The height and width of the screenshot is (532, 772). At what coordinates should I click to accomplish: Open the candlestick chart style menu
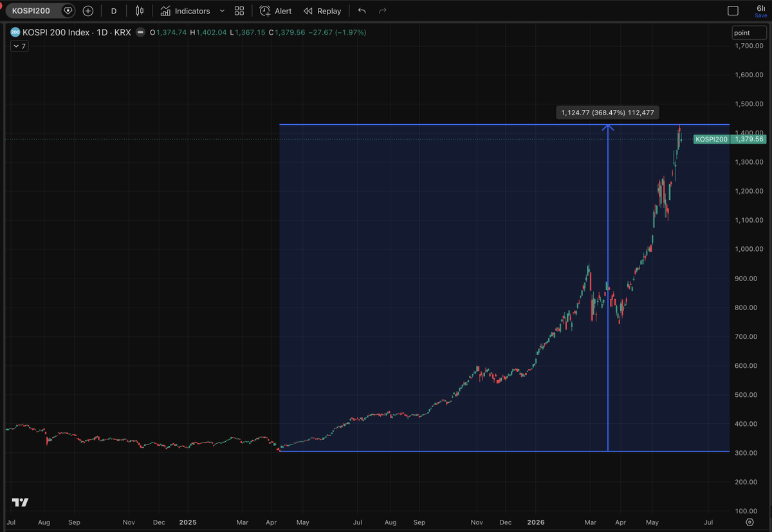click(140, 11)
